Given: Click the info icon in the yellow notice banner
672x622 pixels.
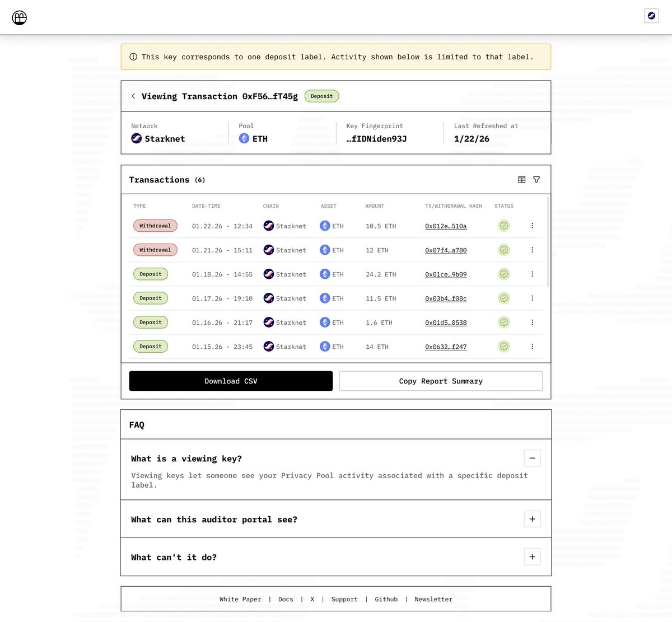Looking at the screenshot, I should [x=133, y=56].
